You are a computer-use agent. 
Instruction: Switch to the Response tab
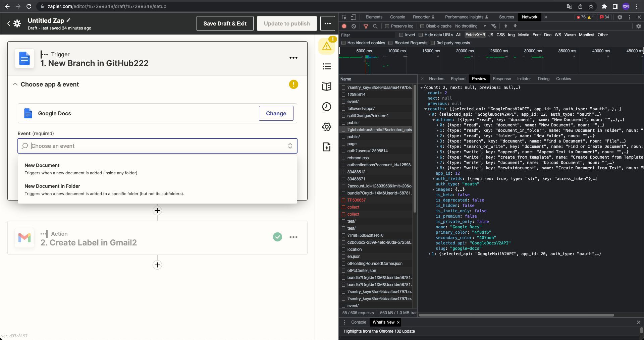501,79
